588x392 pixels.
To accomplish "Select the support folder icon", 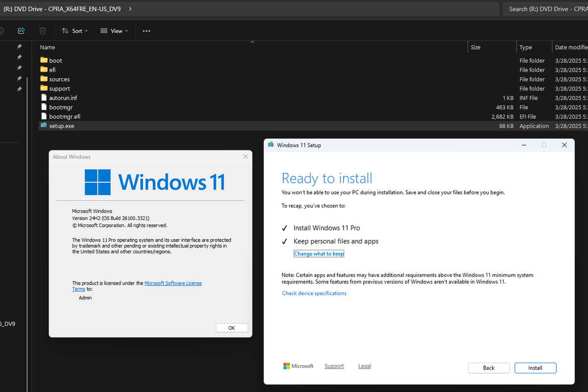I will (44, 88).
